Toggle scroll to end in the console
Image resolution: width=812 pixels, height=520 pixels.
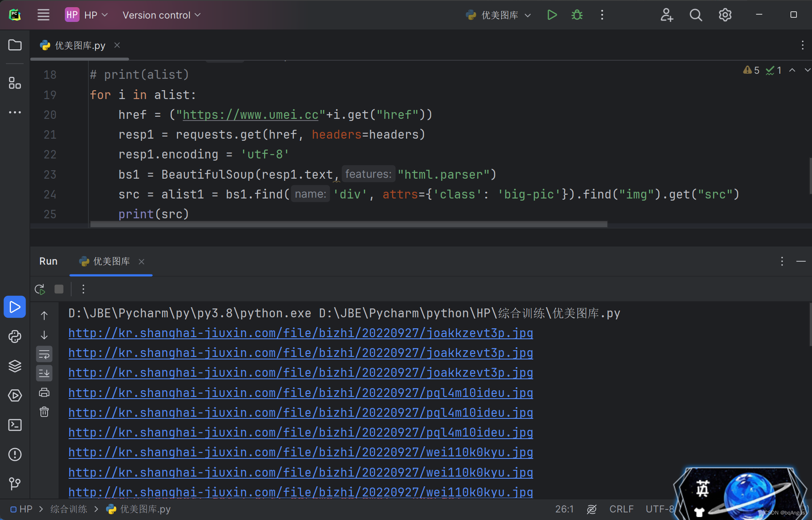coord(44,373)
